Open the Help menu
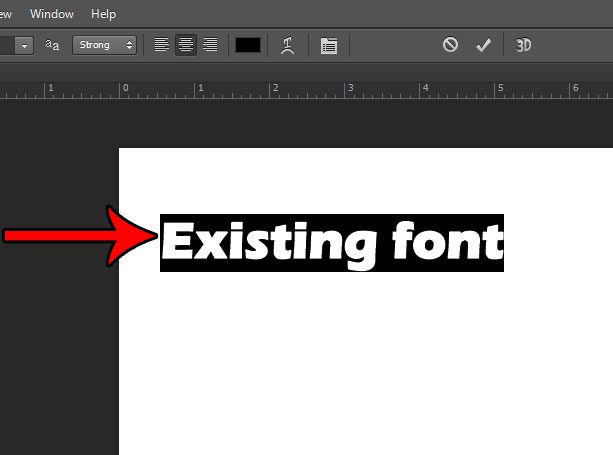 point(103,14)
